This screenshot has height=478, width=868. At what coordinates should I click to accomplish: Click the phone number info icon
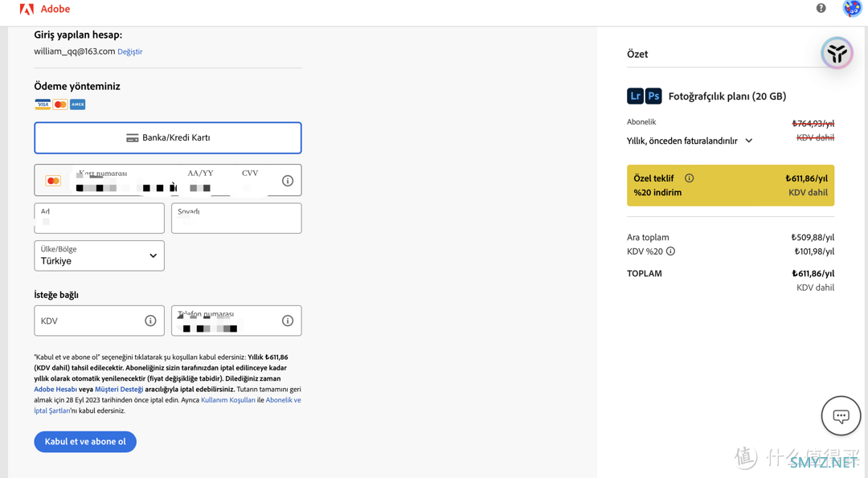287,321
